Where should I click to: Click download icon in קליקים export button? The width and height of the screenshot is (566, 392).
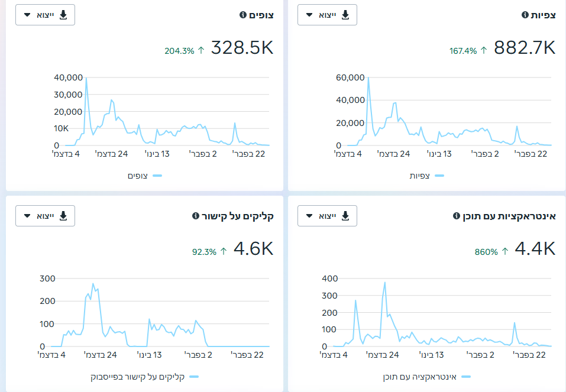point(63,216)
